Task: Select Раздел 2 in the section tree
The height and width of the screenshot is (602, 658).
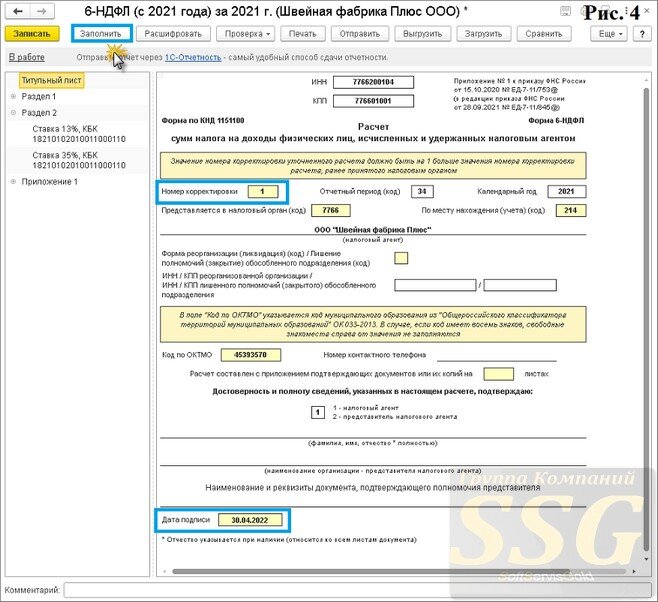Action: pyautogui.click(x=39, y=112)
